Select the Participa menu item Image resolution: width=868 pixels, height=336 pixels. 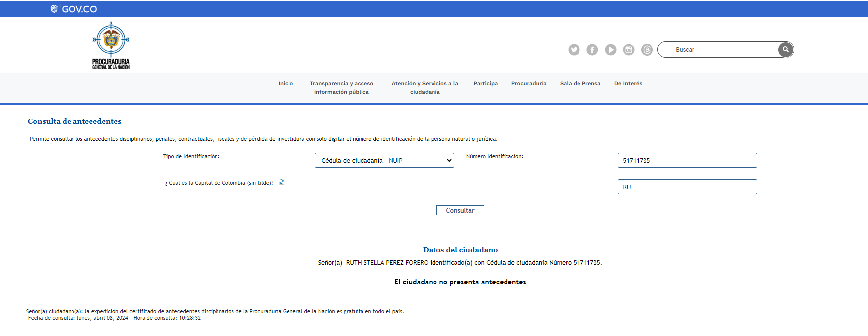pyautogui.click(x=485, y=84)
